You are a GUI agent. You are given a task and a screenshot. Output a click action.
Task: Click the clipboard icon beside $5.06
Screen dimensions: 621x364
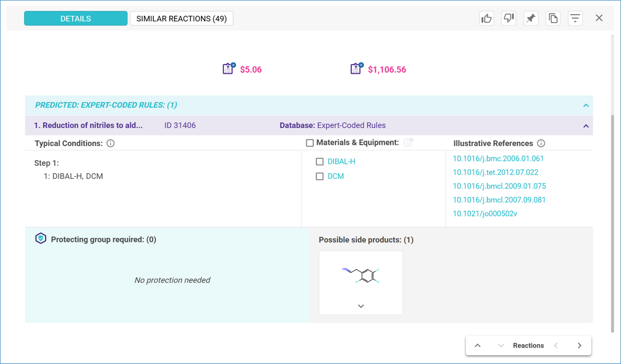[228, 69]
